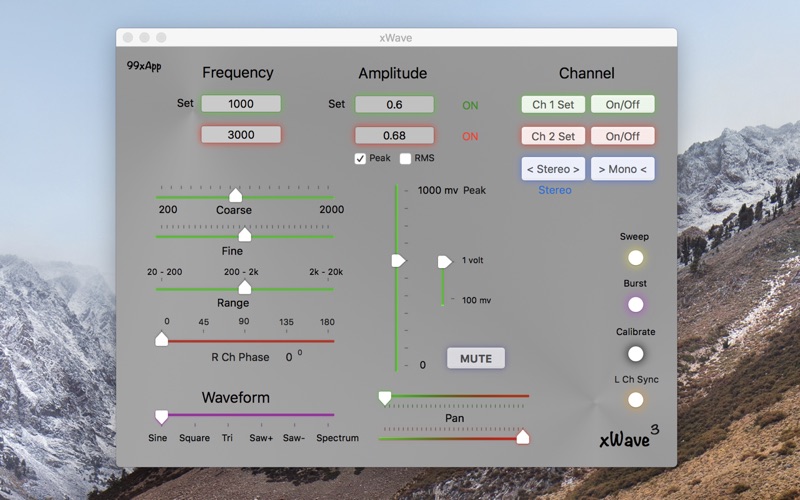Screen dimensions: 800x500
Task: Toggle the Sweep indicator button
Action: pyautogui.click(x=635, y=258)
